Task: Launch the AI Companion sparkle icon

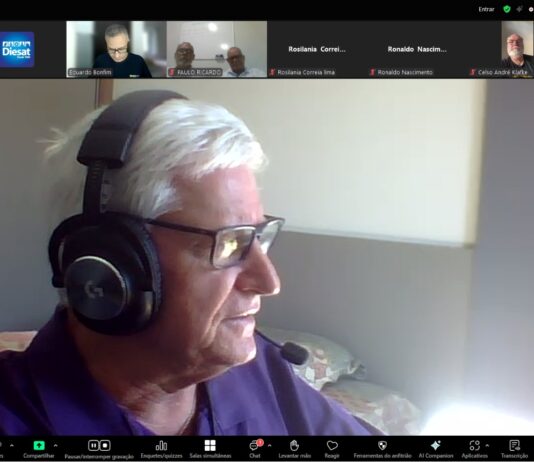Action: pyautogui.click(x=436, y=445)
